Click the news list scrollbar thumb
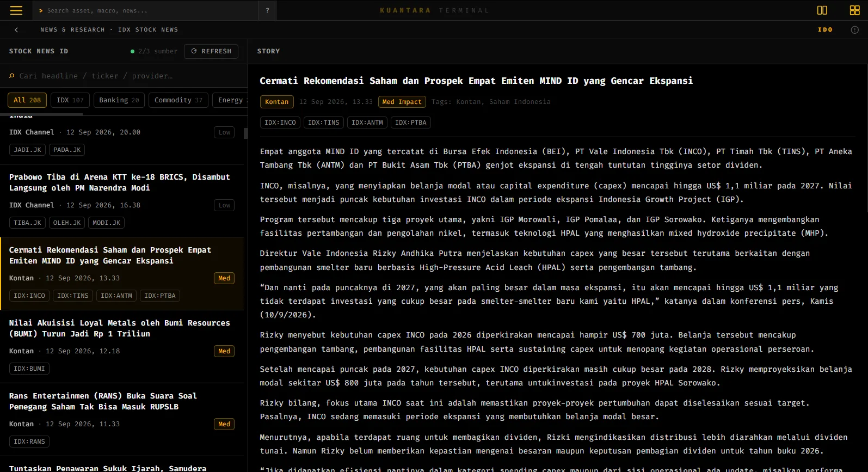Image resolution: width=868 pixels, height=472 pixels. [x=245, y=133]
